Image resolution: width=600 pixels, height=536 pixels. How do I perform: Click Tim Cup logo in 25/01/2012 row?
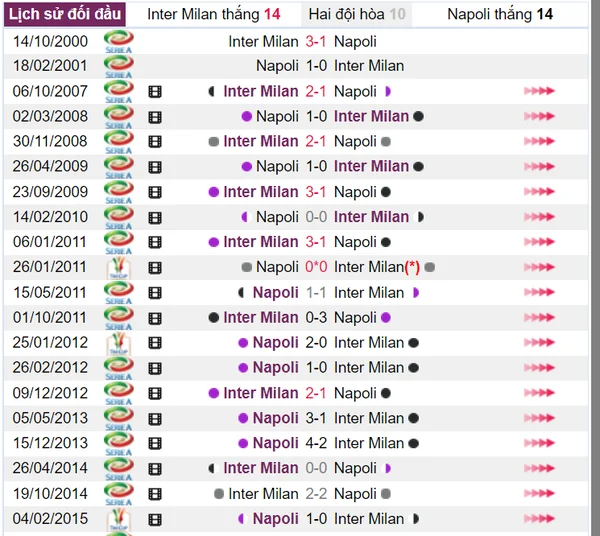(x=119, y=343)
